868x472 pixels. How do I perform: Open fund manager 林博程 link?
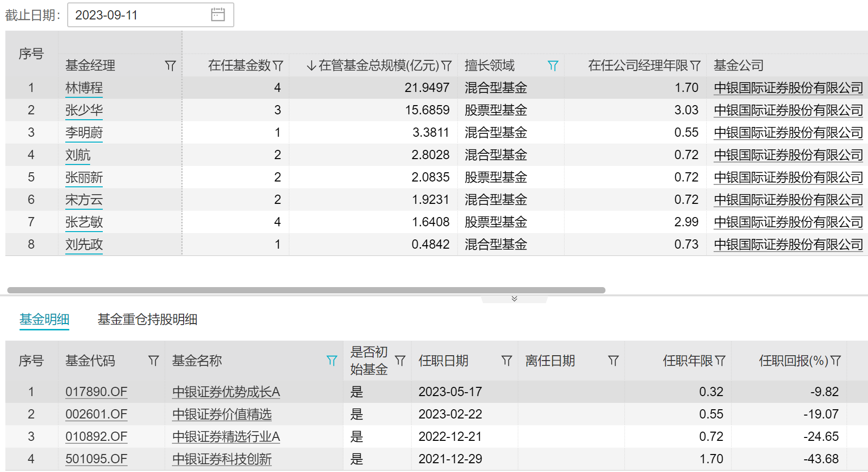tap(84, 88)
